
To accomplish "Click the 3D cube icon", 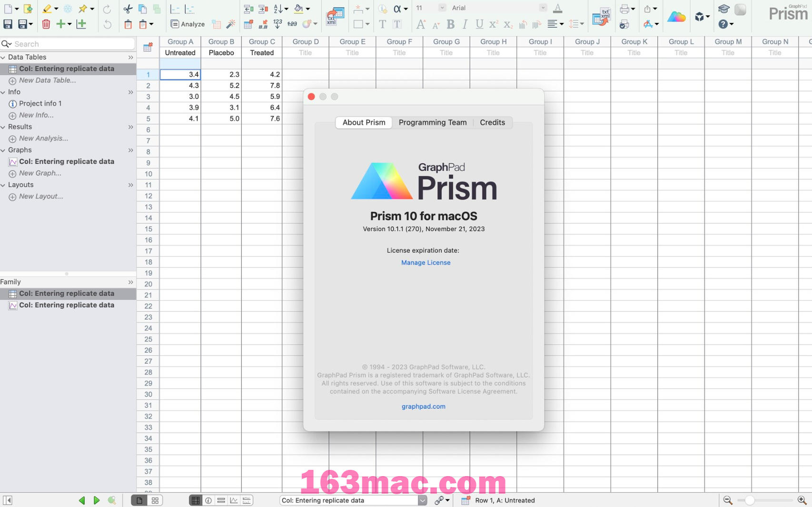I will pyautogui.click(x=699, y=17).
